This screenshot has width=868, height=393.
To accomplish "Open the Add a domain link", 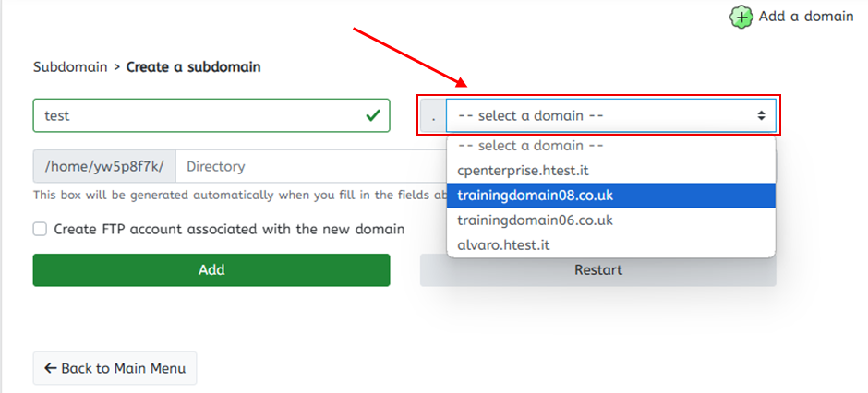I will (806, 17).
